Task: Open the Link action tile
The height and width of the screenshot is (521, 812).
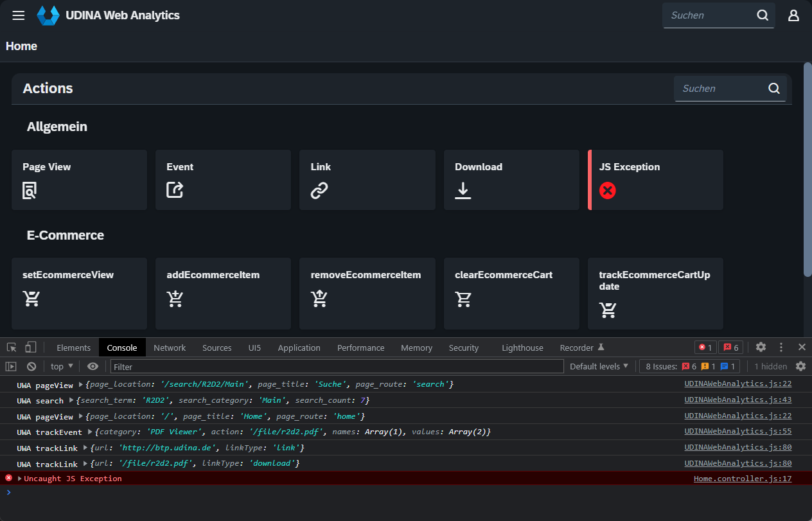Action: click(367, 180)
